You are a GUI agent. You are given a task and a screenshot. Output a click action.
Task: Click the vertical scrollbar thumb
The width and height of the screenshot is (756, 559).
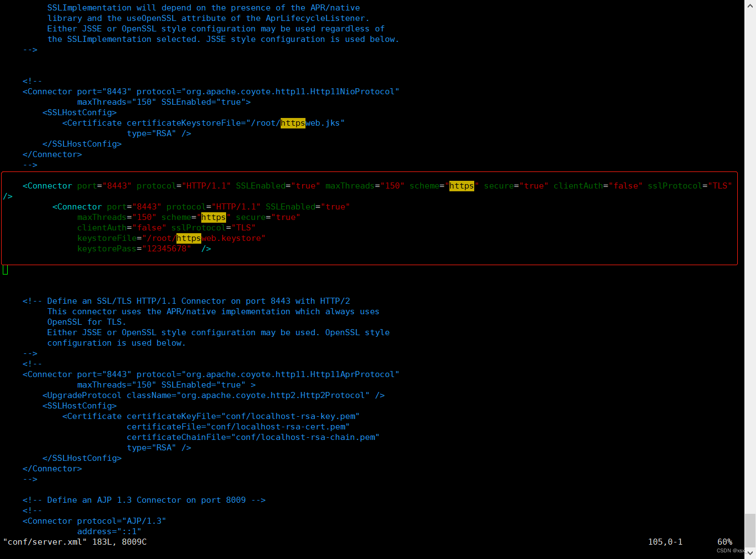click(x=750, y=529)
